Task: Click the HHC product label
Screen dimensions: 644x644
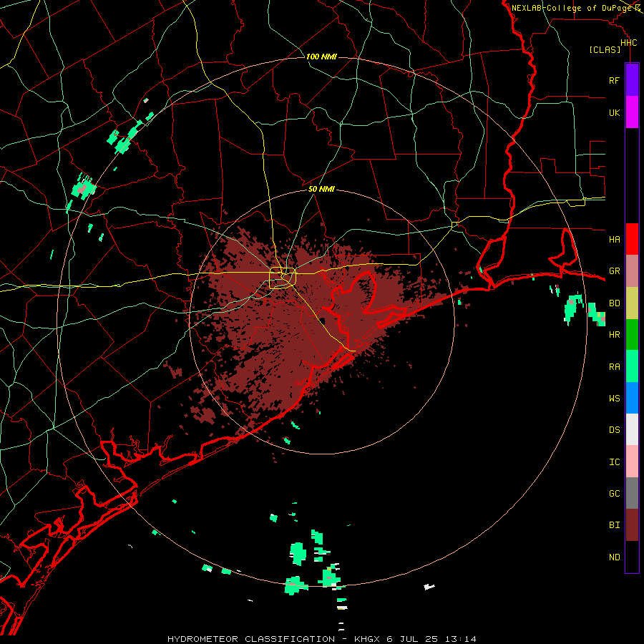Action: click(x=628, y=43)
